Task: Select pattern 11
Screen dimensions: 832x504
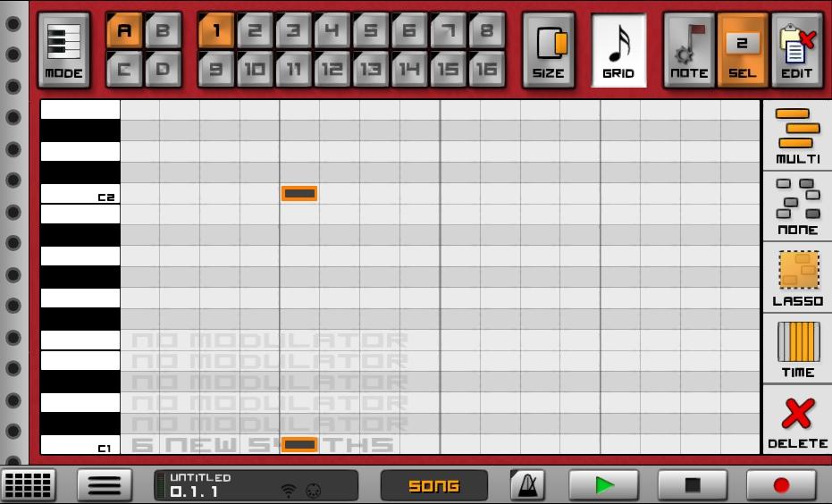Action: click(293, 69)
